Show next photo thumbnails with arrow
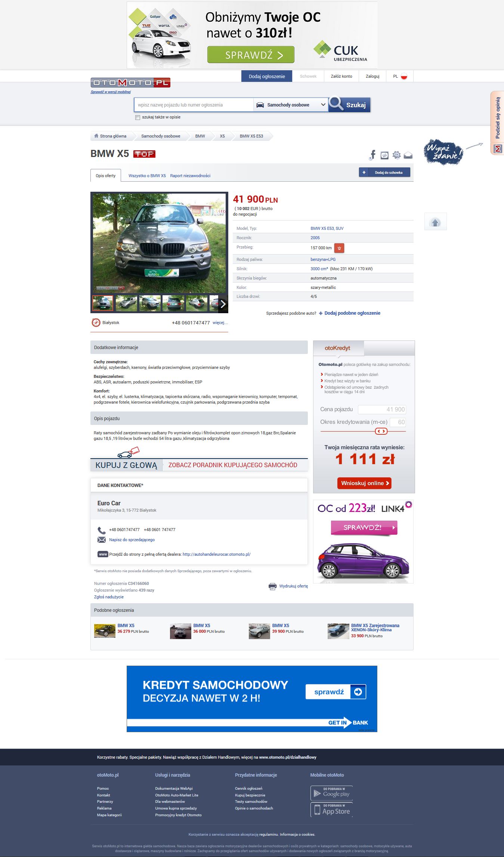Screen dimensions: 504x857 223,304
